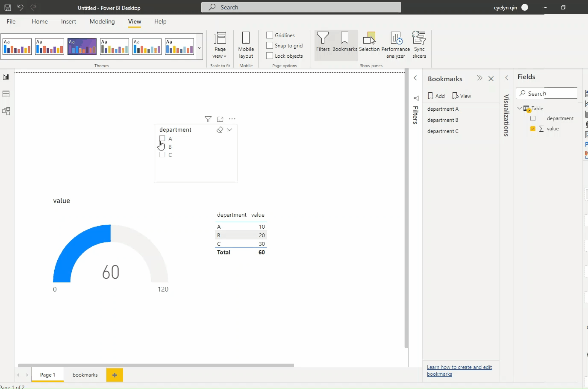Click user account eyelyn qin
The width and height of the screenshot is (588, 389).
tap(511, 8)
